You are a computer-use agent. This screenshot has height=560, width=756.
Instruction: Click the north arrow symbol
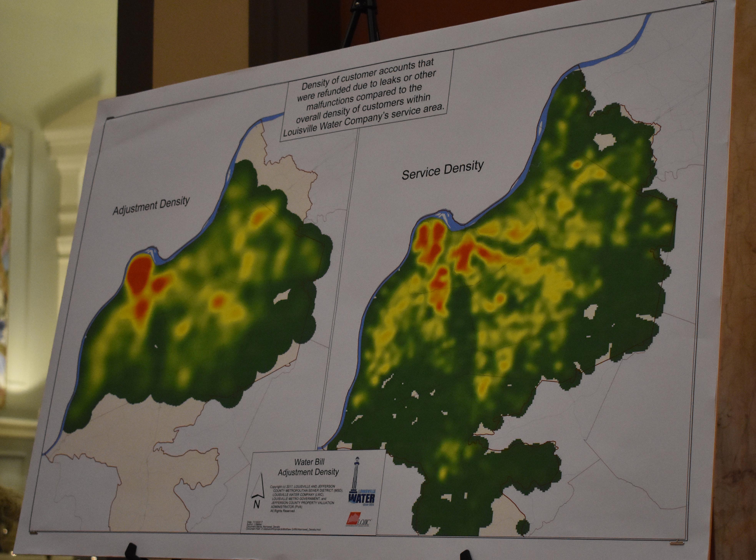pos(258,485)
